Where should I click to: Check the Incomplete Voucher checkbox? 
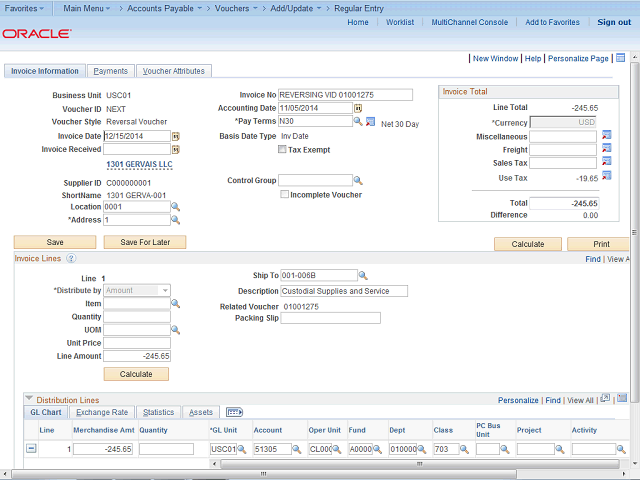(x=285, y=195)
